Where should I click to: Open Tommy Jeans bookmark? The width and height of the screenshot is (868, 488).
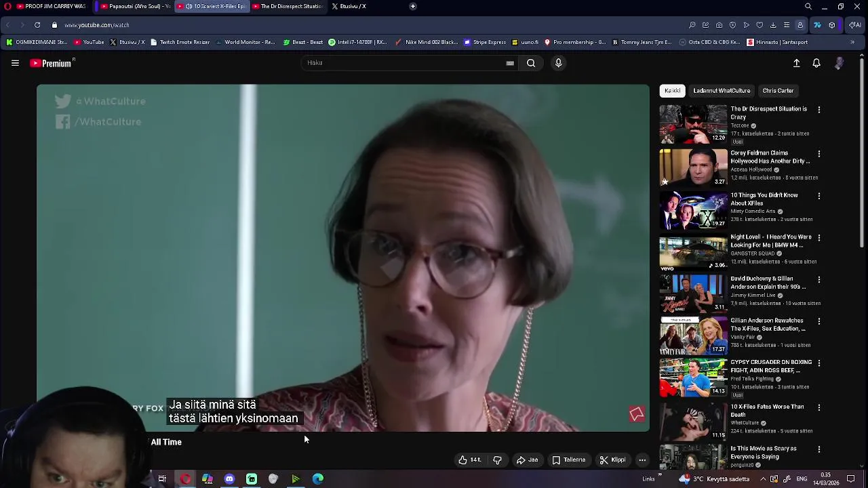[642, 42]
